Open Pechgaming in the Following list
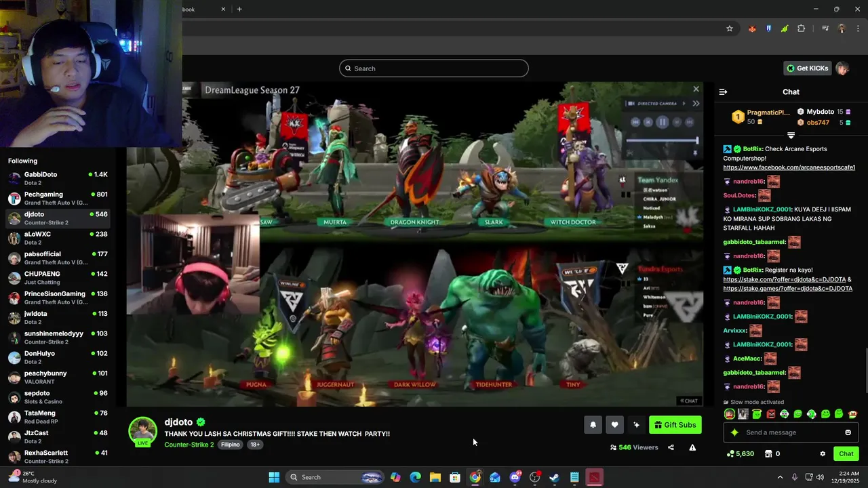This screenshot has width=868, height=488. click(x=58, y=198)
